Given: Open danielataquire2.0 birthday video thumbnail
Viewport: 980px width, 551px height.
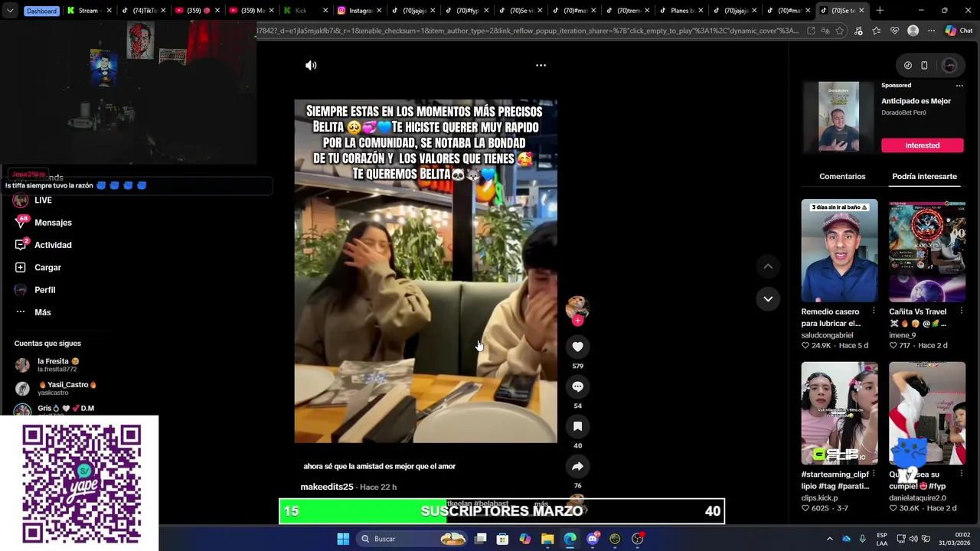Looking at the screenshot, I should click(926, 413).
